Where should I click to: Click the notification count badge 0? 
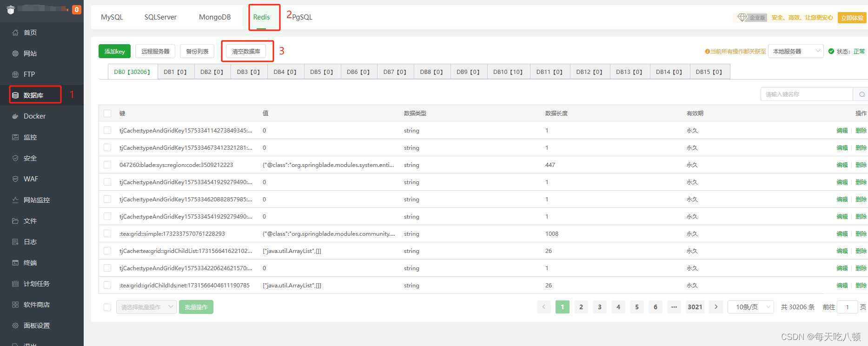point(77,10)
